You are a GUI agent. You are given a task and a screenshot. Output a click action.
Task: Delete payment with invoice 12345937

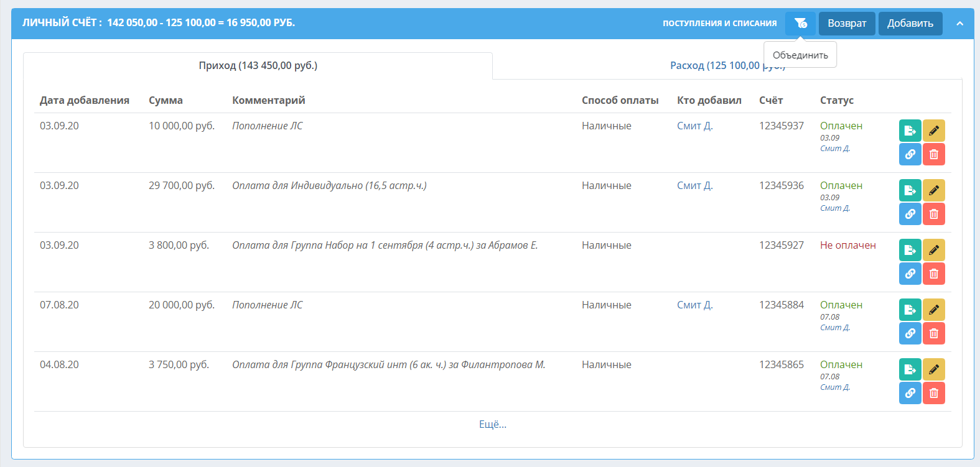click(x=934, y=154)
